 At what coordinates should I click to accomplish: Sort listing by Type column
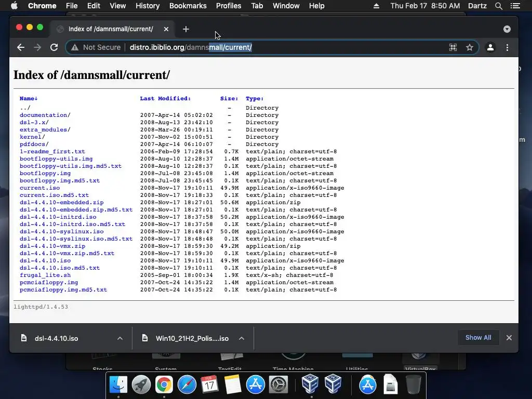pos(255,98)
